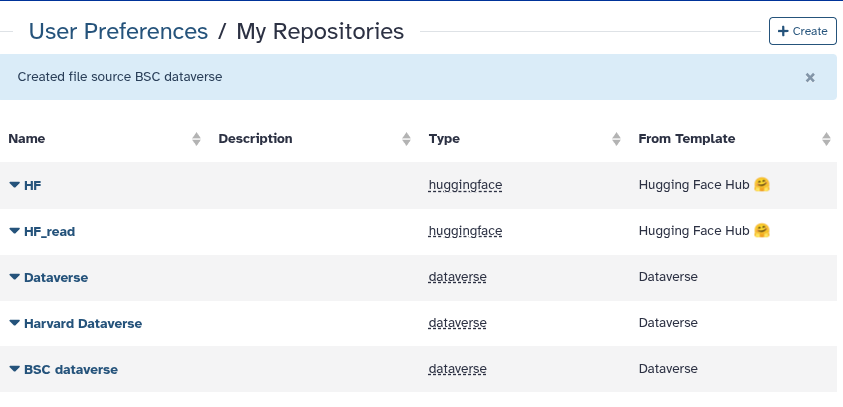
Task: Open the User Preferences breadcrumb link
Action: [118, 31]
